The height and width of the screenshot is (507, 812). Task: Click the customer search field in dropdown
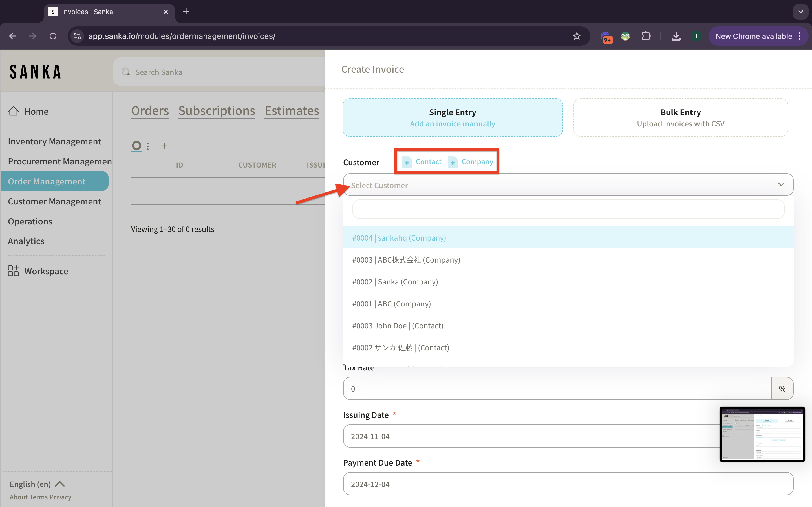[x=568, y=209]
